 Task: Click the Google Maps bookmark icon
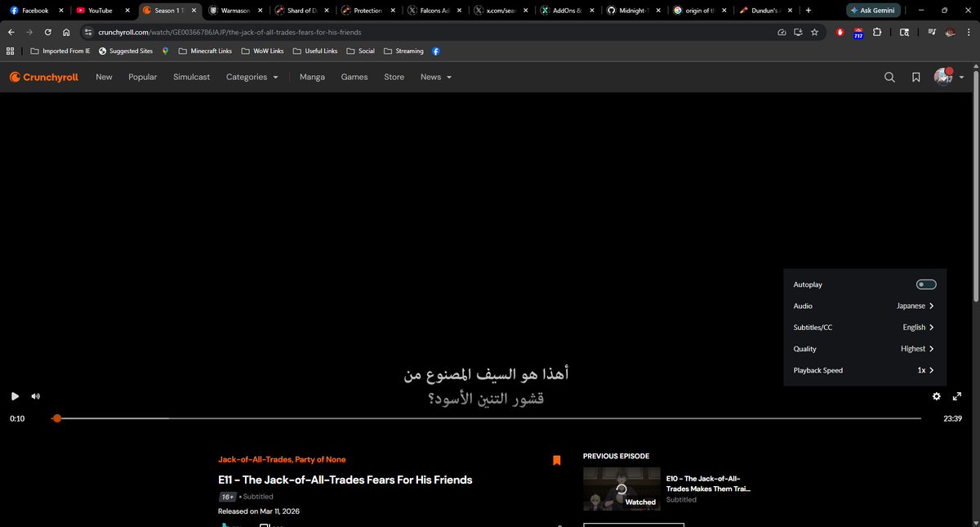coord(165,51)
